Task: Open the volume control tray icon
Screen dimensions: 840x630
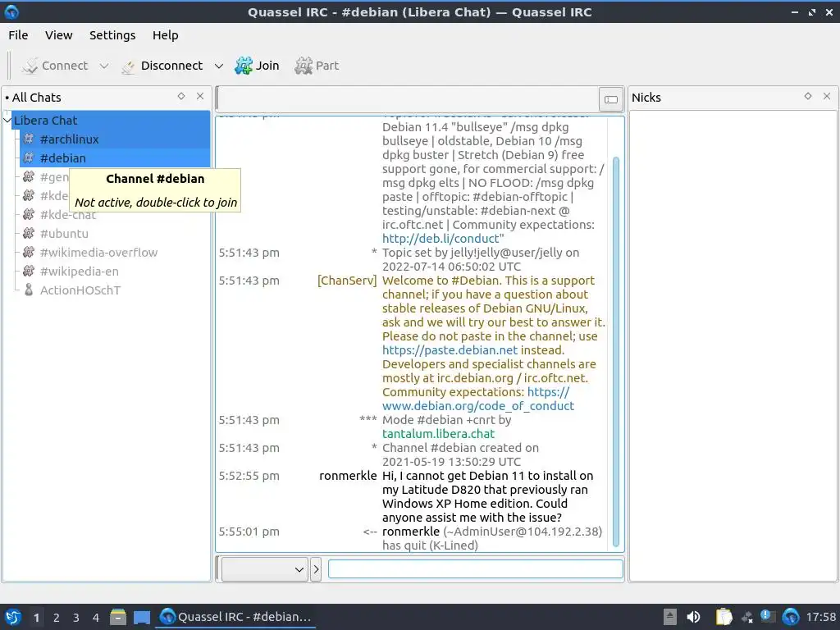Action: (693, 617)
